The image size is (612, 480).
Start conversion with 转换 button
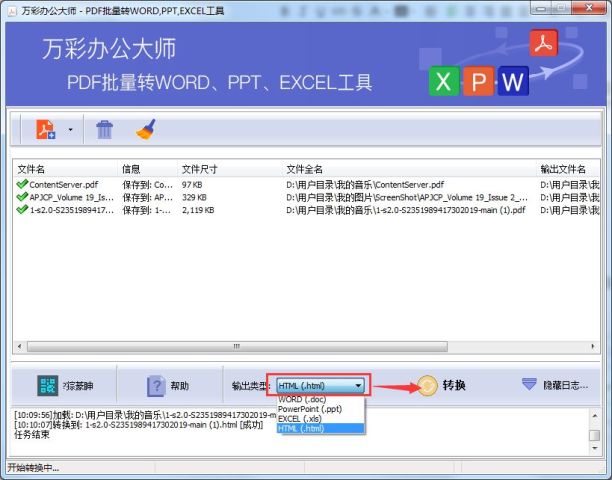tap(454, 386)
